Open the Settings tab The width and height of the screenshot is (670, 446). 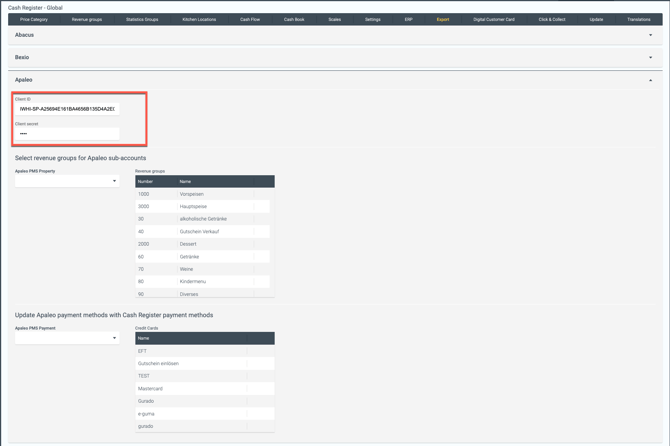point(373,19)
